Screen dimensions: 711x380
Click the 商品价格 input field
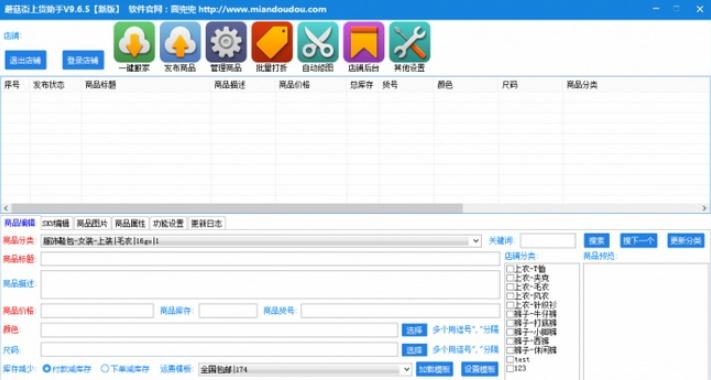point(97,311)
